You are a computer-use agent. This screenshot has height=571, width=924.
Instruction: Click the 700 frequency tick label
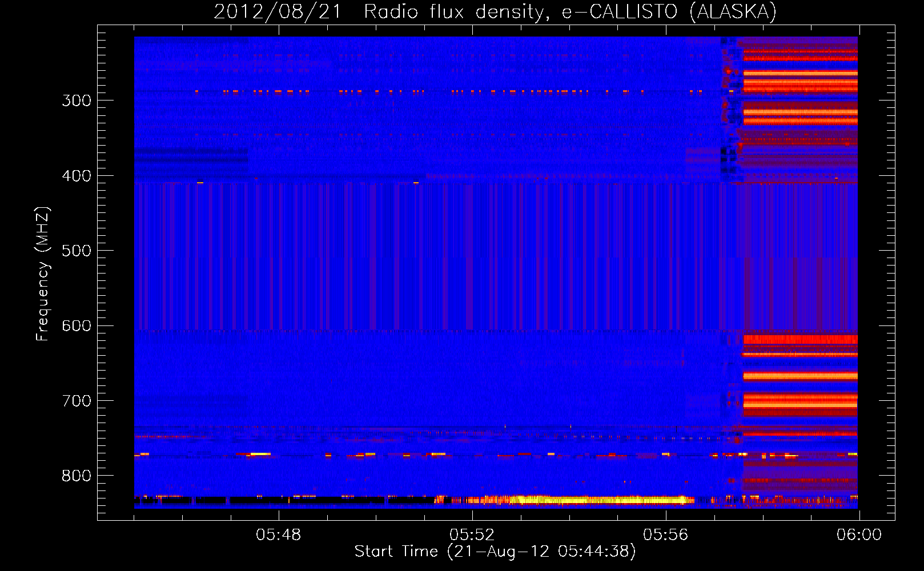tap(77, 401)
